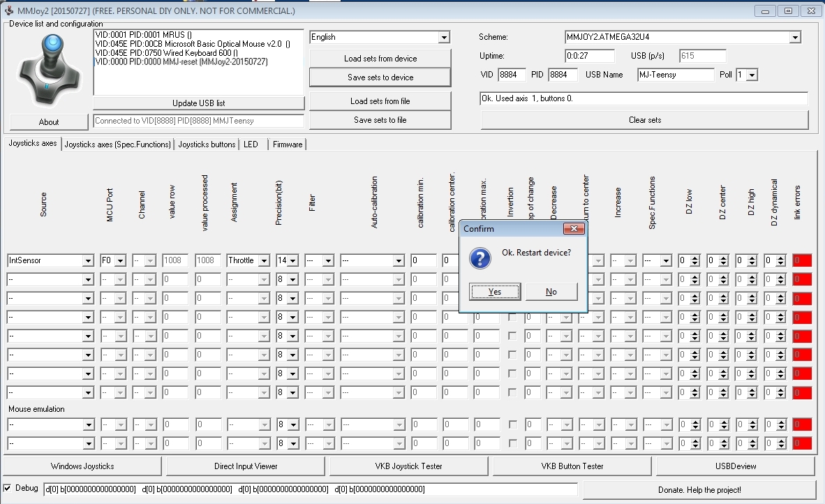This screenshot has width=825, height=504.
Task: Click the VID input field
Action: pyautogui.click(x=512, y=75)
